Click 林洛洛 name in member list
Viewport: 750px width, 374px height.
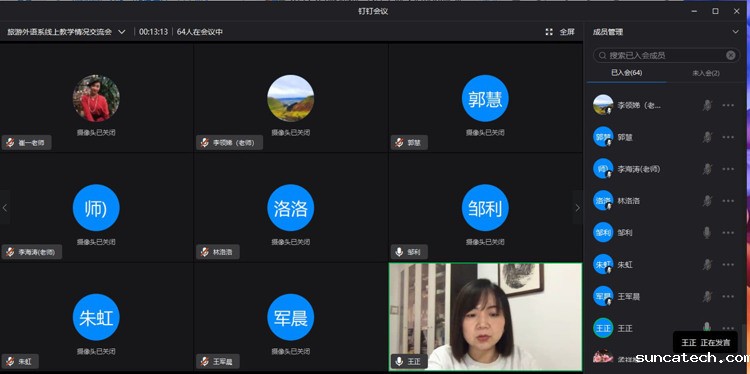click(x=629, y=201)
